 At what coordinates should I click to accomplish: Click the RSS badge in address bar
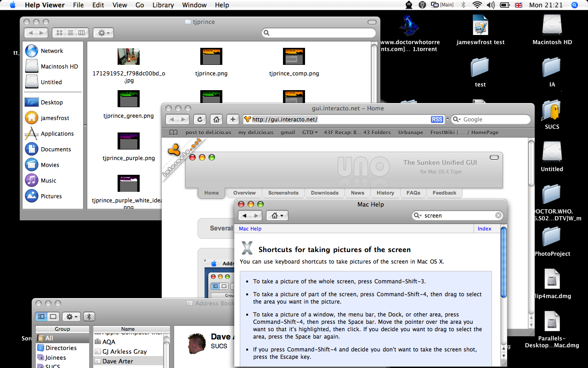point(437,120)
